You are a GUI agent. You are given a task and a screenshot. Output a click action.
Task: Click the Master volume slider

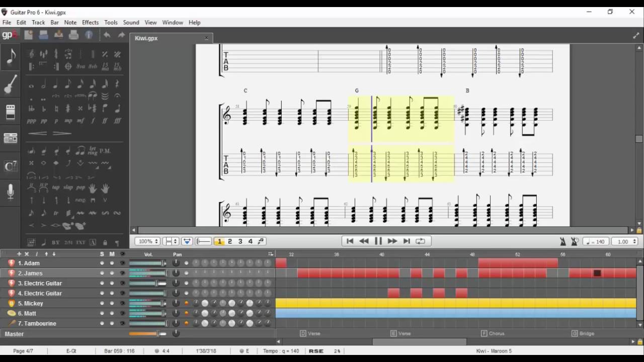pos(148,333)
